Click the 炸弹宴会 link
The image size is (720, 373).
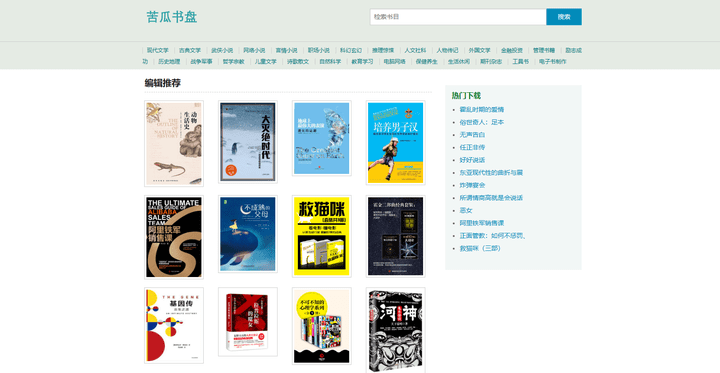click(x=472, y=185)
